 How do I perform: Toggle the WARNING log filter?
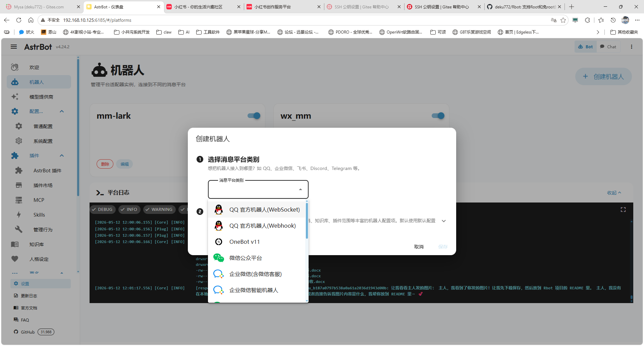point(159,210)
